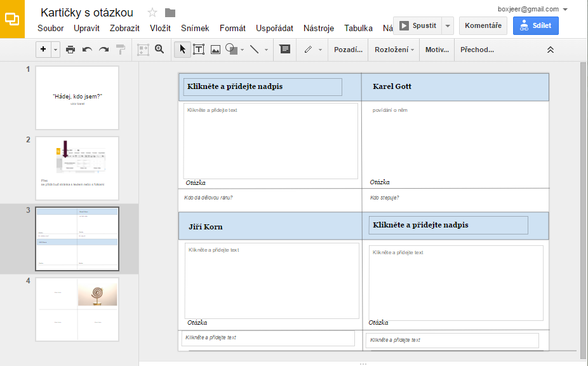
Task: Open the Tabulka menu
Action: pyautogui.click(x=359, y=28)
